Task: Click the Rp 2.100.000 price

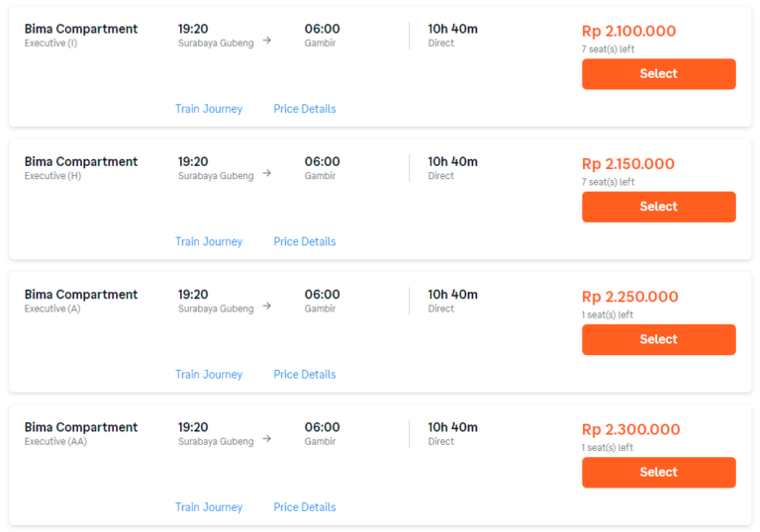Action: click(628, 31)
